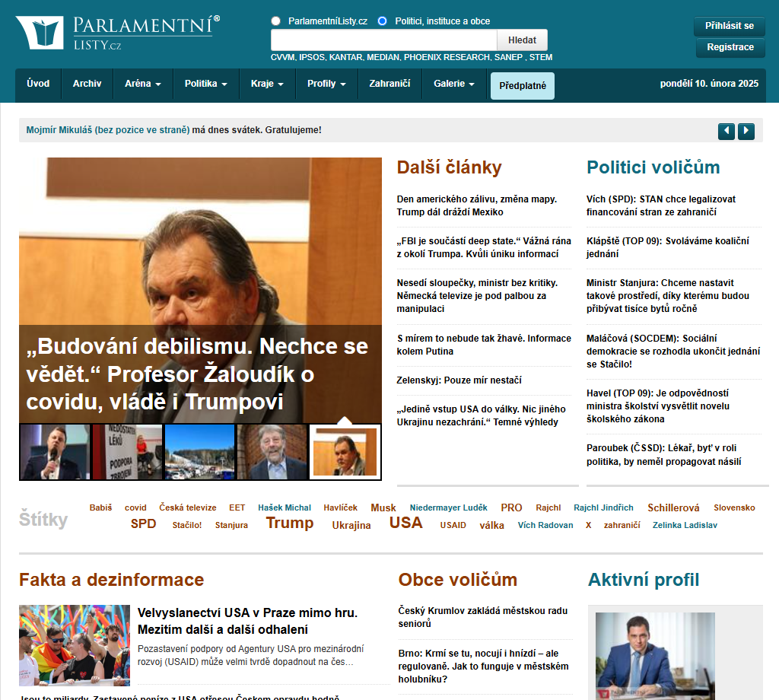This screenshot has height=700, width=779.
Task: Expand the Kraje dropdown menu
Action: coord(267,84)
